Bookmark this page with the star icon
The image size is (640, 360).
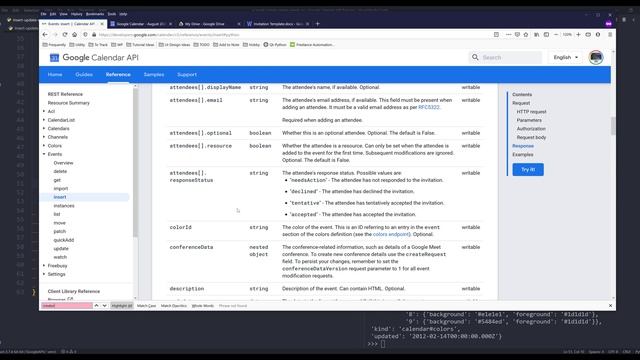tap(526, 35)
